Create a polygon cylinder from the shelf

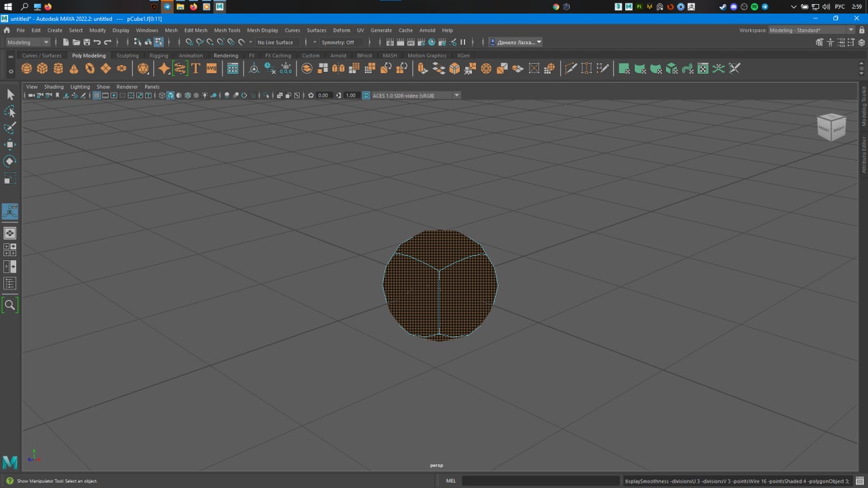click(x=58, y=68)
